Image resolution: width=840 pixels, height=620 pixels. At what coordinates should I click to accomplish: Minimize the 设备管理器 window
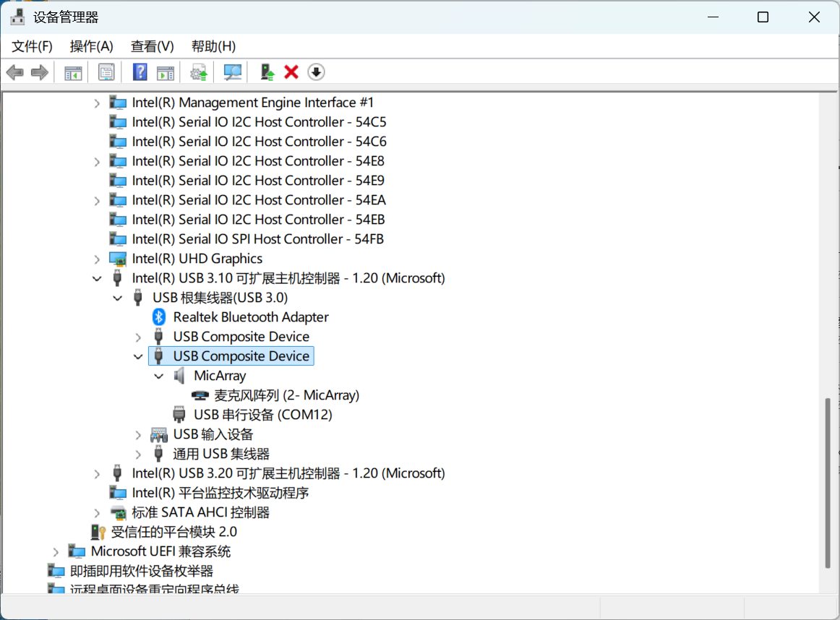[713, 17]
